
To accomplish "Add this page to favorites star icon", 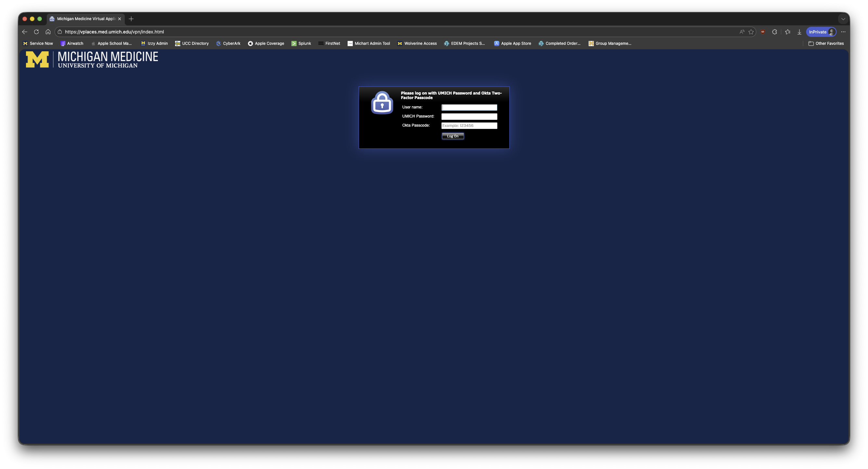I will 751,32.
